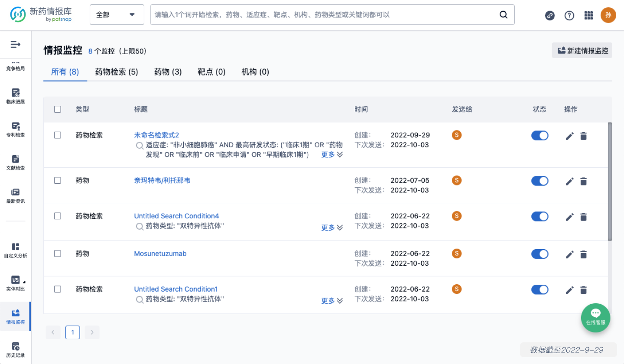The image size is (624, 364).
Task: Toggle status switch for 奈玛特韦/利托那韦
Action: tap(540, 181)
